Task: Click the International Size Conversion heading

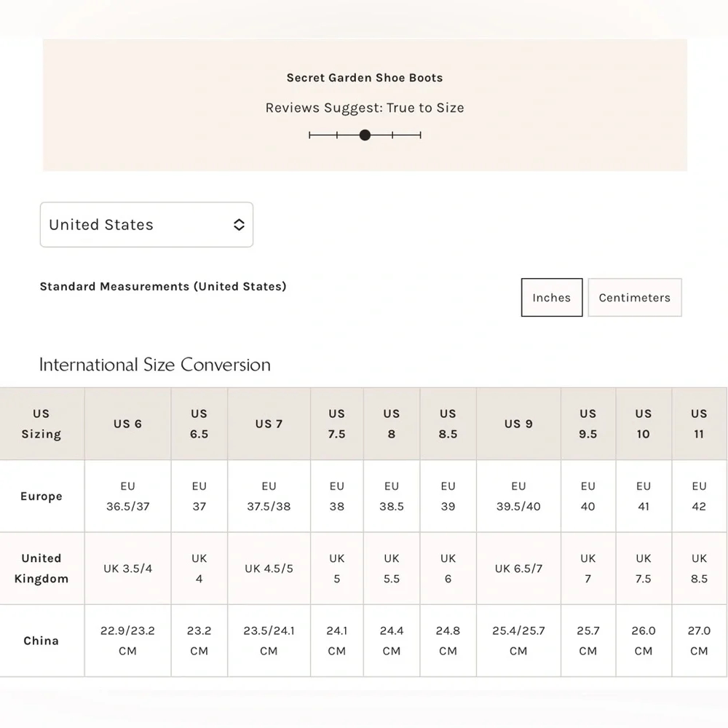Action: (154, 365)
